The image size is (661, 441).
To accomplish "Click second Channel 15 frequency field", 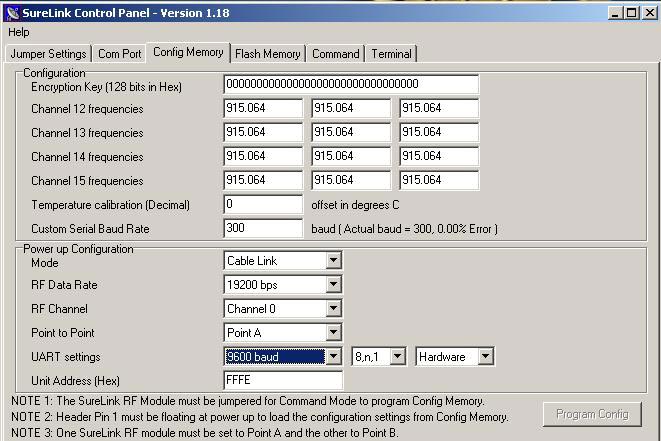I will point(351,180).
